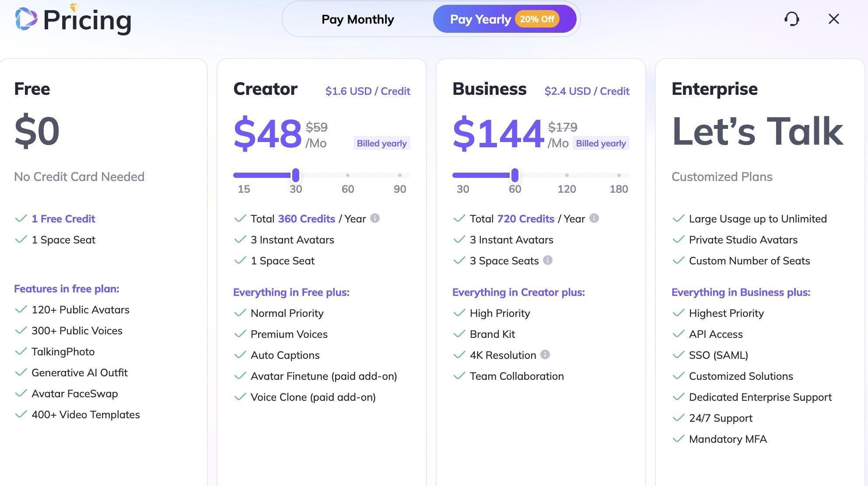Viewport: 868px width, 486px height.
Task: Open info icon next to 720 Credits
Action: (x=594, y=218)
